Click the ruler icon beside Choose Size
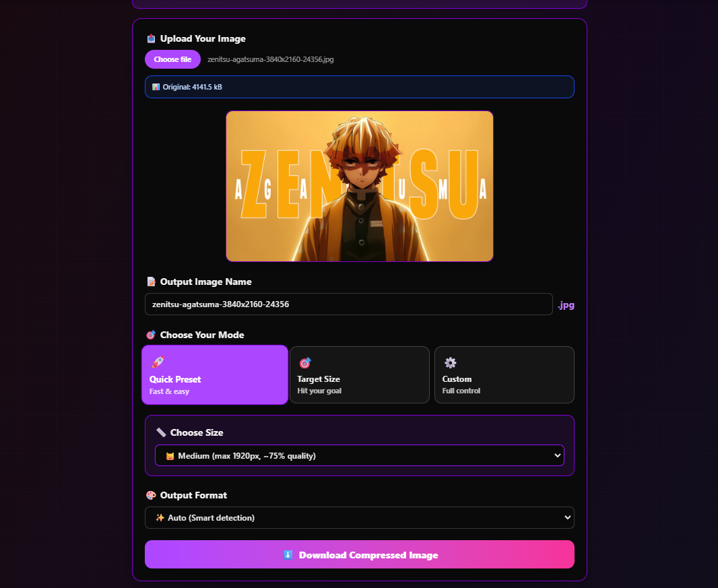 click(161, 432)
